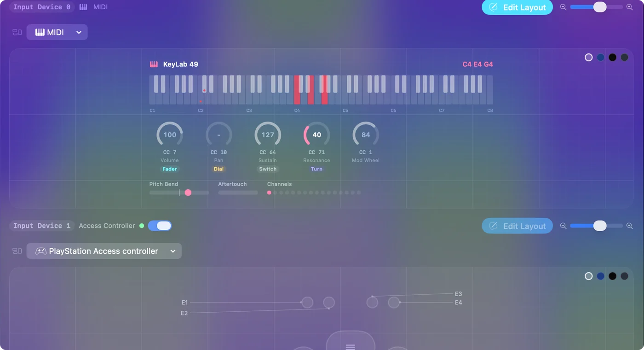Click the green Access Controller status dot
The width and height of the screenshot is (644, 350).
pyautogui.click(x=142, y=226)
